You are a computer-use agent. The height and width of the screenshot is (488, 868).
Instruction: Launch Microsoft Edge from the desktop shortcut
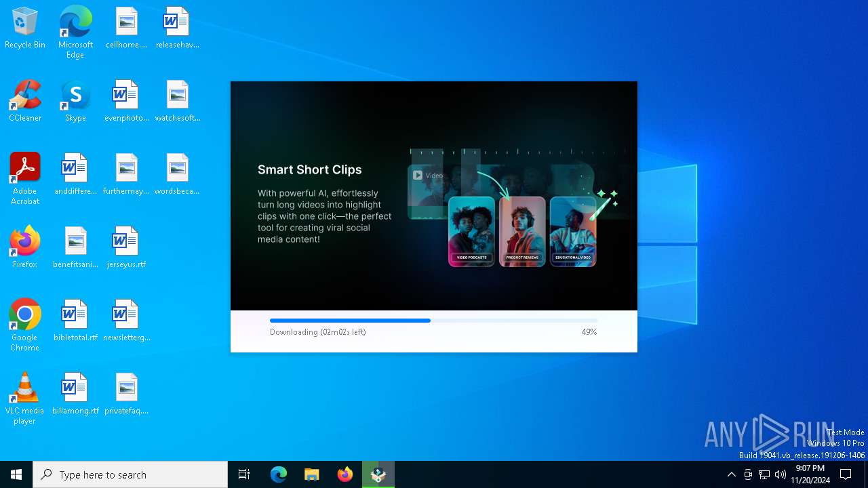tap(75, 33)
